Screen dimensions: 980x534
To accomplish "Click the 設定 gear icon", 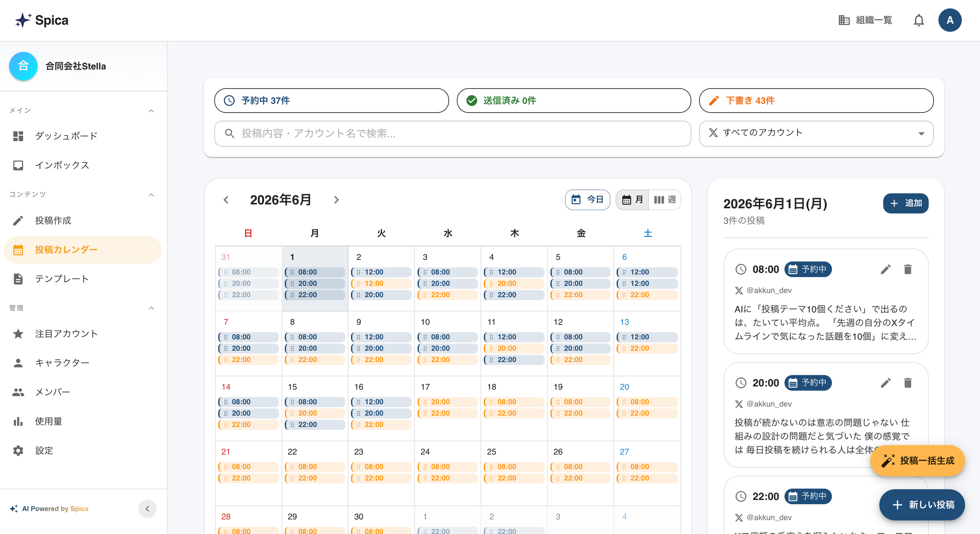I will [x=18, y=450].
